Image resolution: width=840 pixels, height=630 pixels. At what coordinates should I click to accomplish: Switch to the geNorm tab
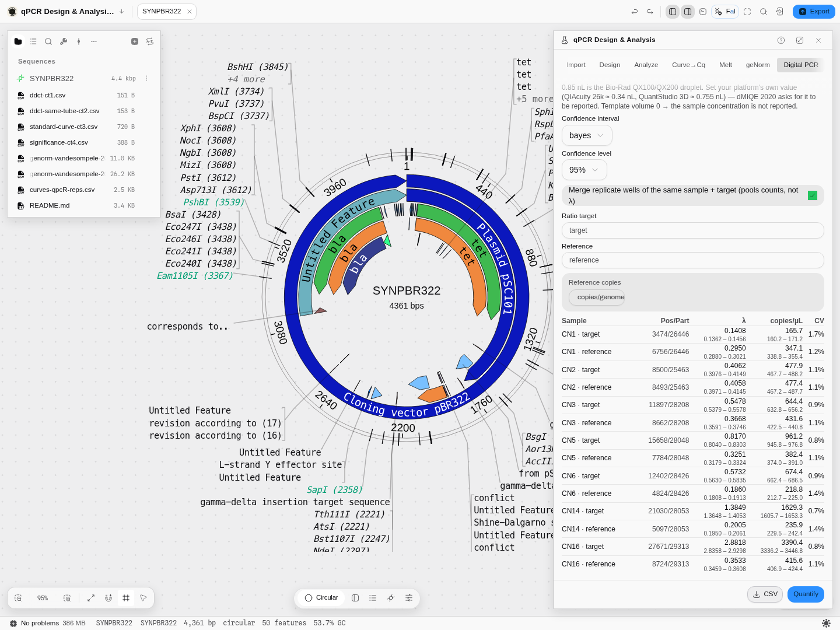point(758,65)
